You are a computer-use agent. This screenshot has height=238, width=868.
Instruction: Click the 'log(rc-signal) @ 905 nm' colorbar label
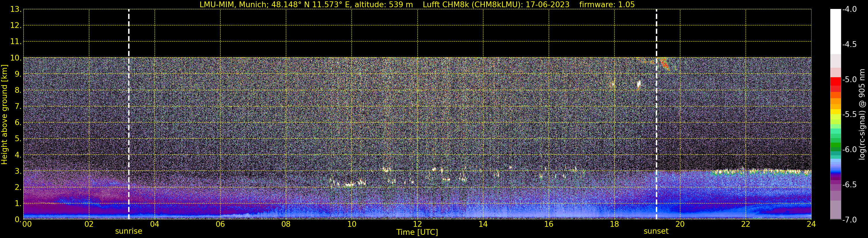point(862,114)
